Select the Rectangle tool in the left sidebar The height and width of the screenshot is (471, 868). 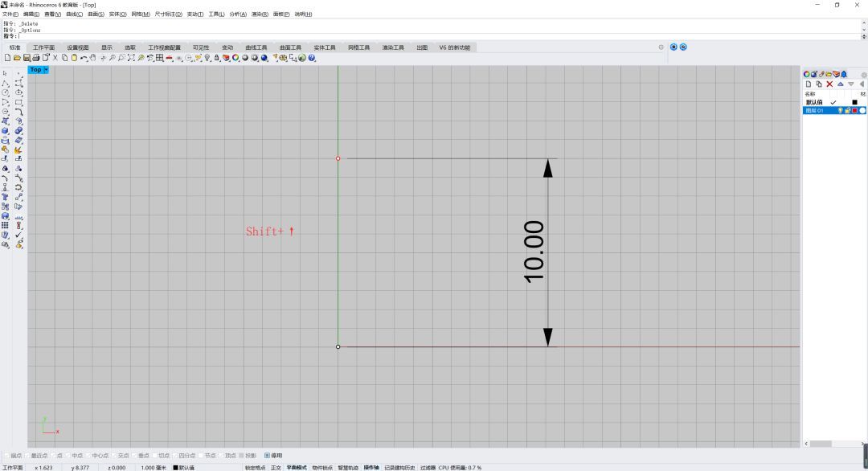click(x=18, y=102)
